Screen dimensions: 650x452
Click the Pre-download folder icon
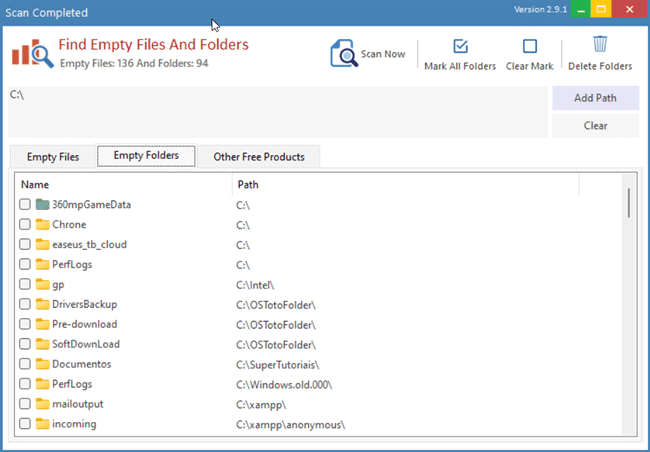(x=42, y=324)
